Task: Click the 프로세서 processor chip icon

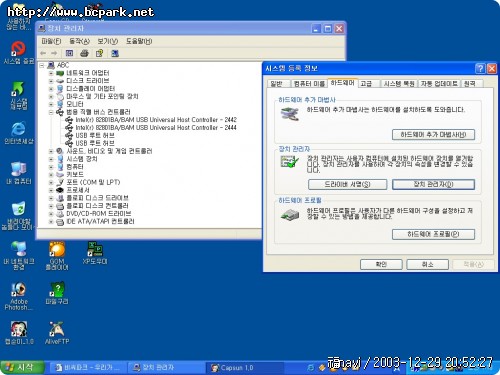Action: pyautogui.click(x=60, y=190)
